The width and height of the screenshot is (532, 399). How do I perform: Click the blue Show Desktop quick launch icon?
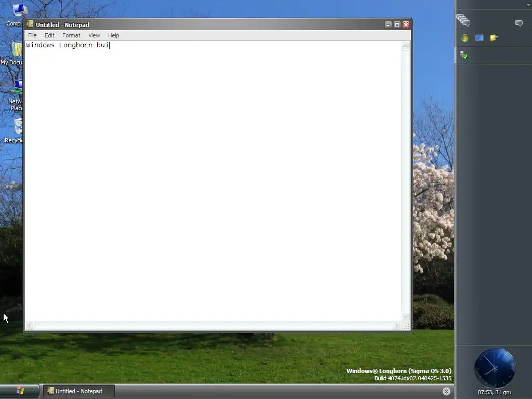pyautogui.click(x=480, y=38)
